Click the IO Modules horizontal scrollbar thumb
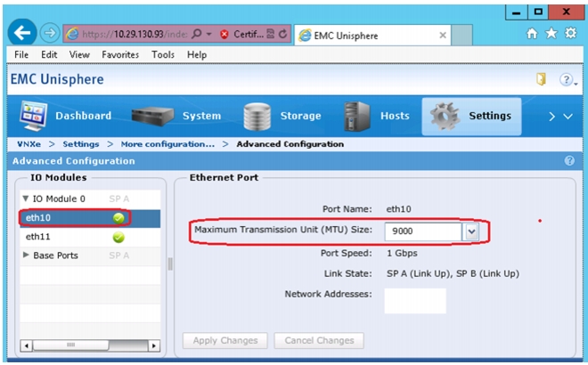Screen dimensions: 588x365 70,345
